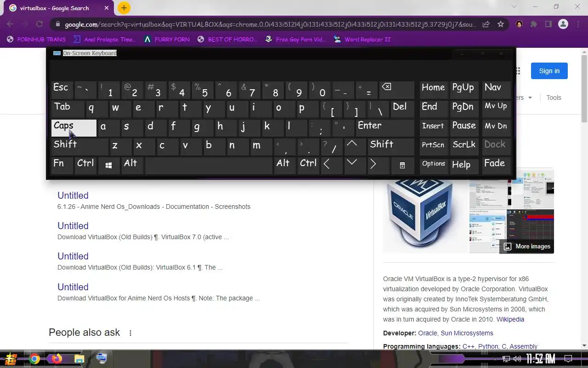The height and width of the screenshot is (368, 588).
Task: Toggle the ScrLk key
Action: 464,146
